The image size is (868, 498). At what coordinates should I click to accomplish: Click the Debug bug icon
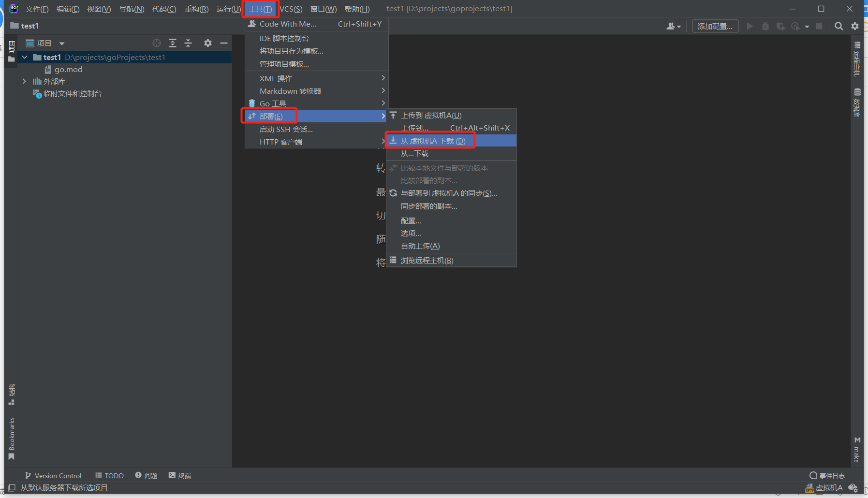point(765,26)
